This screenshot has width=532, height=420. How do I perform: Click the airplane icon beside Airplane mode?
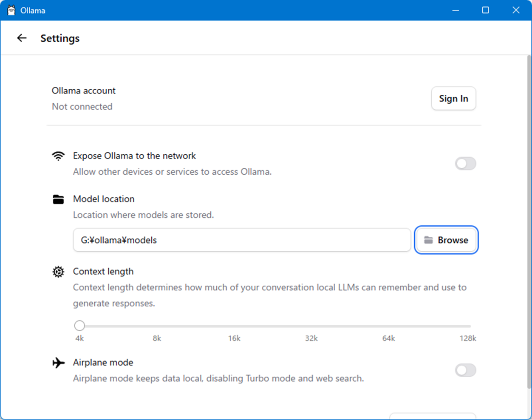59,363
